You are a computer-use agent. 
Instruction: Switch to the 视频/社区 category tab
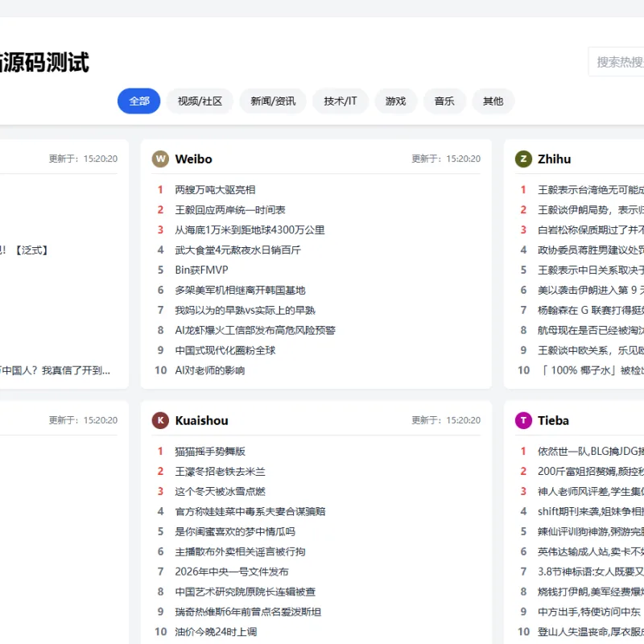point(200,101)
